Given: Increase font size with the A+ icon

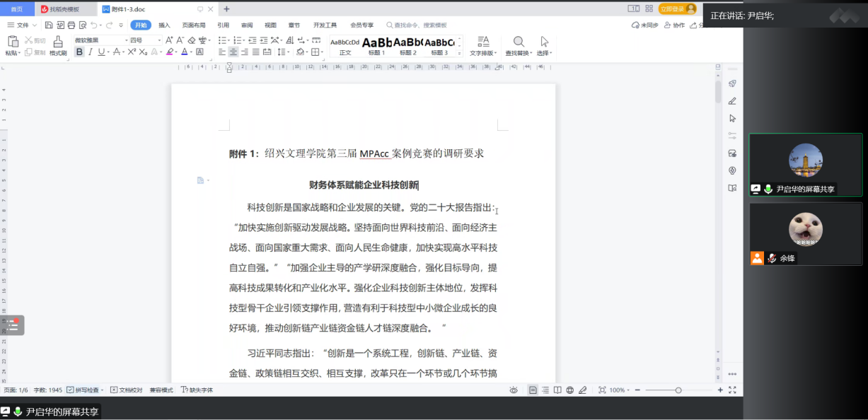Looking at the screenshot, I should (x=169, y=40).
